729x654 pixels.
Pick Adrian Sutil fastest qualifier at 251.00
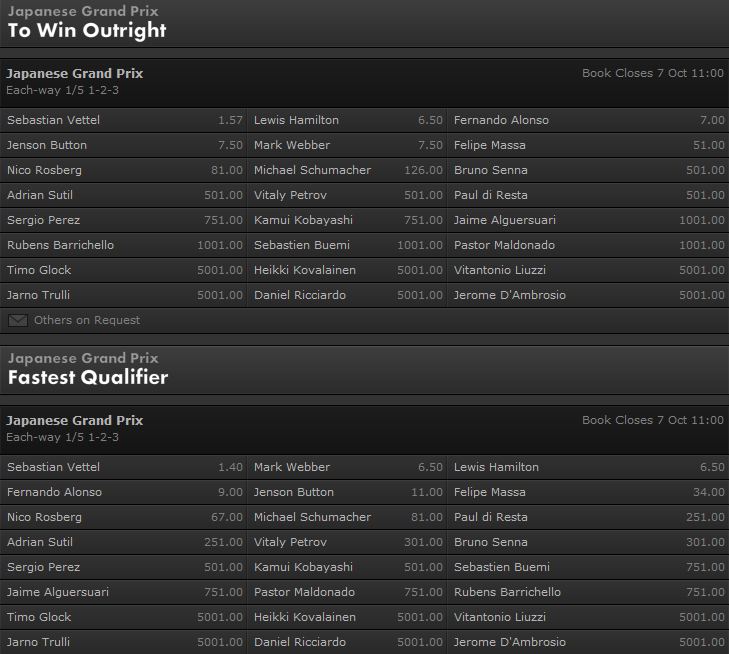[123, 542]
